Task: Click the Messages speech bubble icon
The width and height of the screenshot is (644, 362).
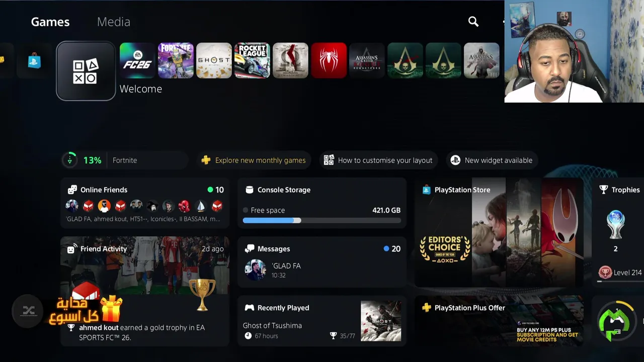Action: (250, 249)
